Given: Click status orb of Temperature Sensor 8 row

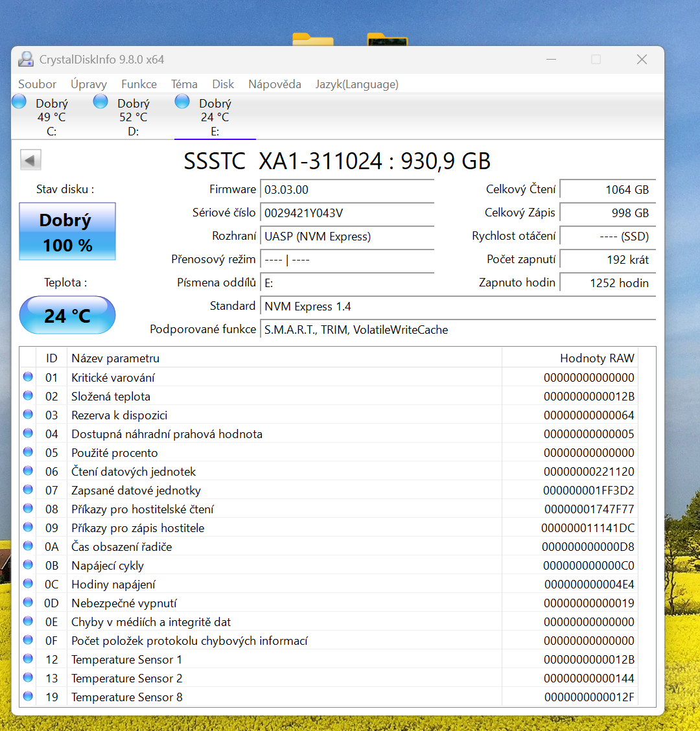Looking at the screenshot, I should (28, 696).
